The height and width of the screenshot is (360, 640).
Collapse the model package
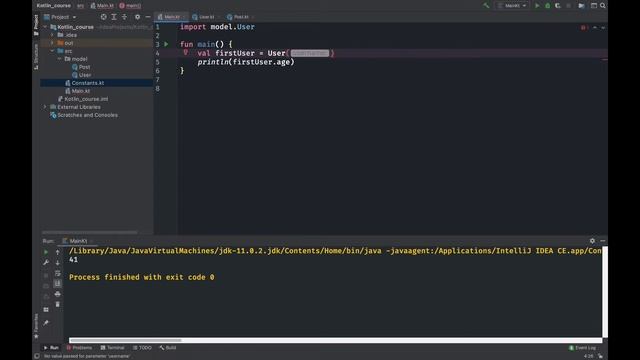[x=60, y=59]
